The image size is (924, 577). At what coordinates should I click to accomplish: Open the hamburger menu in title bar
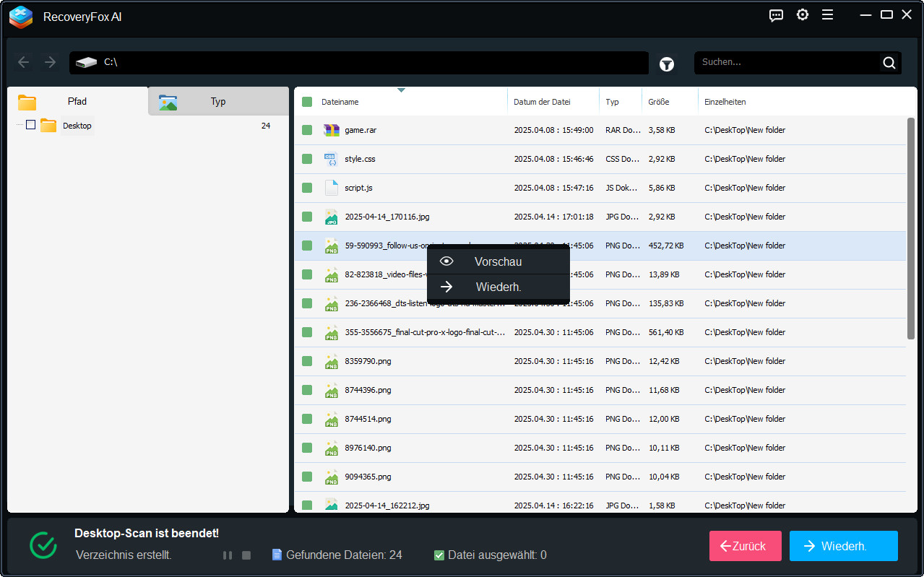tap(827, 15)
